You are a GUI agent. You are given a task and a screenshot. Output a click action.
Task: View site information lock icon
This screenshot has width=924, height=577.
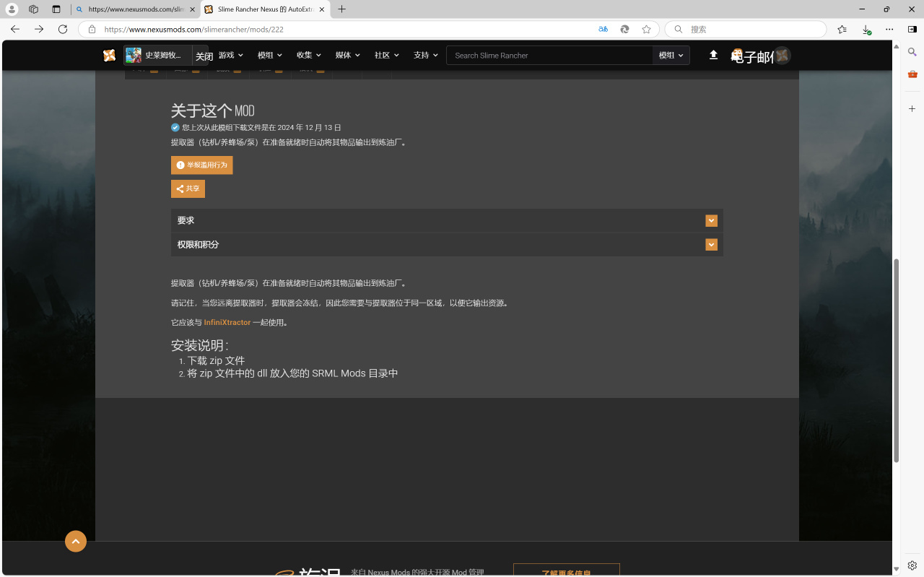(x=92, y=30)
